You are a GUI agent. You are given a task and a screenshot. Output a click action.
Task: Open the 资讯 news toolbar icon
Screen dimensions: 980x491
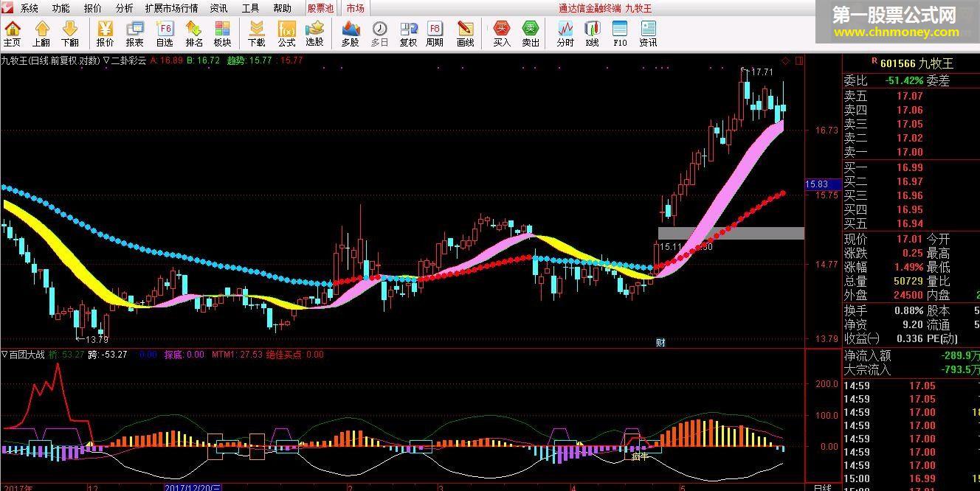[649, 34]
